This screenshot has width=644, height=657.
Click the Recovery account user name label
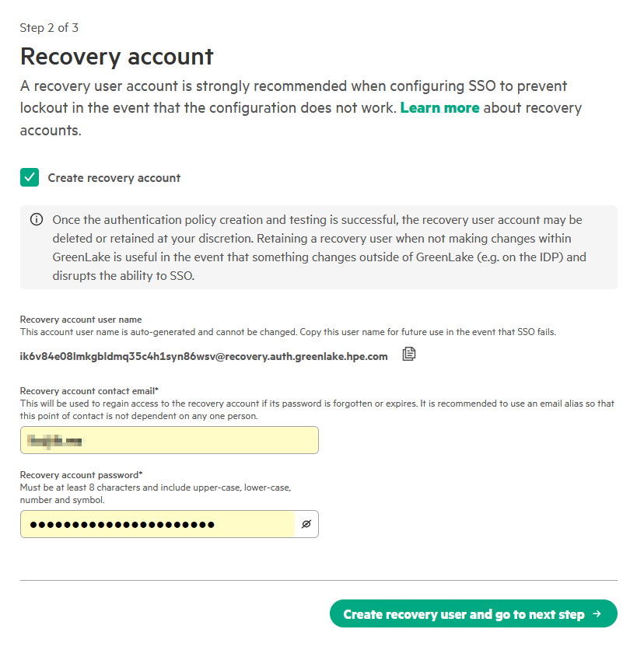[81, 320]
